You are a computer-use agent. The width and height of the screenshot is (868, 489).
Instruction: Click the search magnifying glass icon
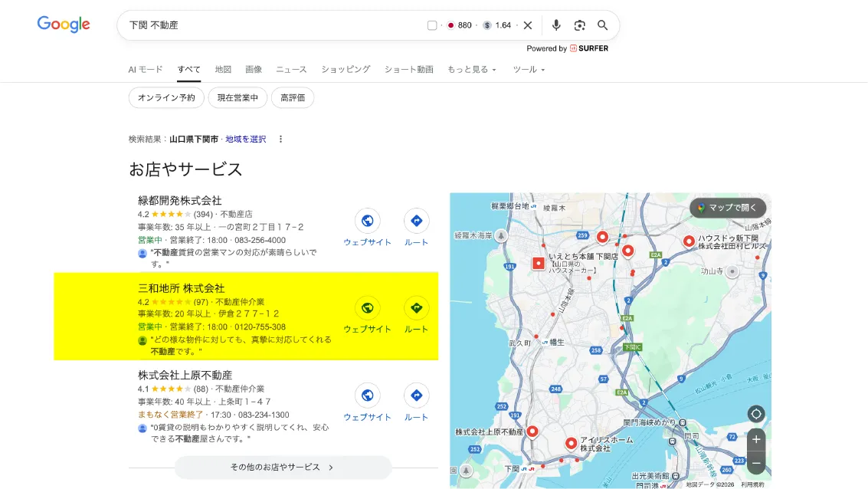click(x=603, y=25)
